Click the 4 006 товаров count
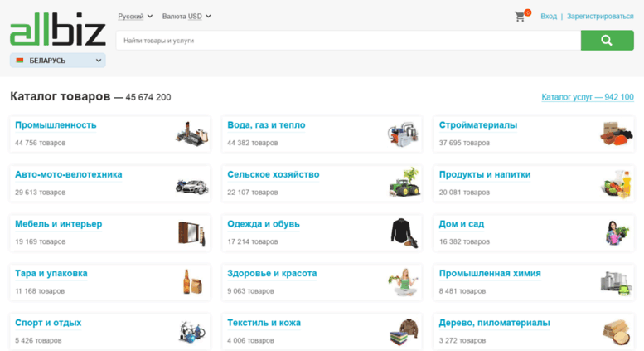Viewport: 644px width, 351px height. (250, 340)
